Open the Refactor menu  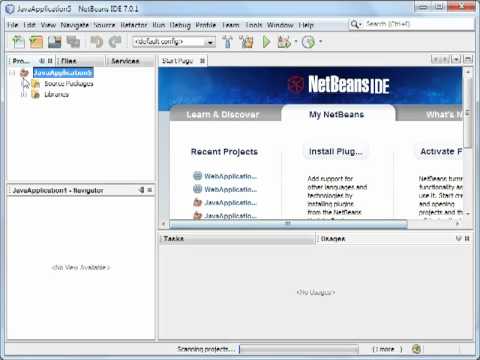pyautogui.click(x=134, y=25)
